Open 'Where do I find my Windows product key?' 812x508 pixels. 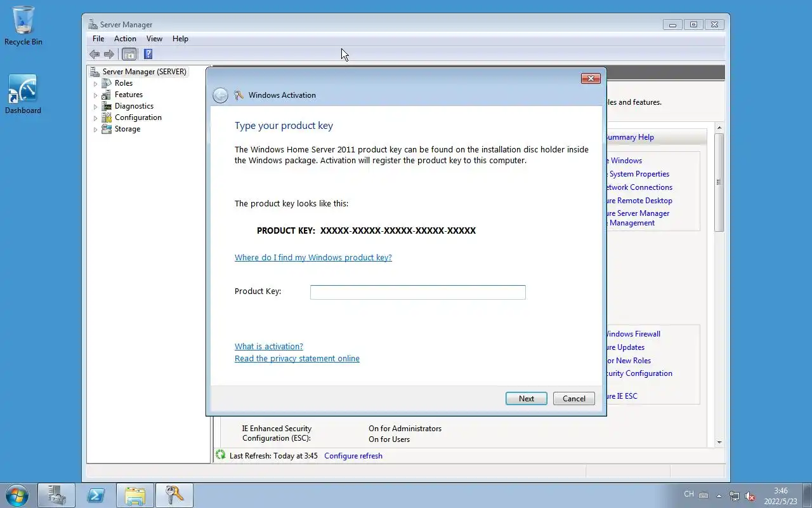(313, 257)
